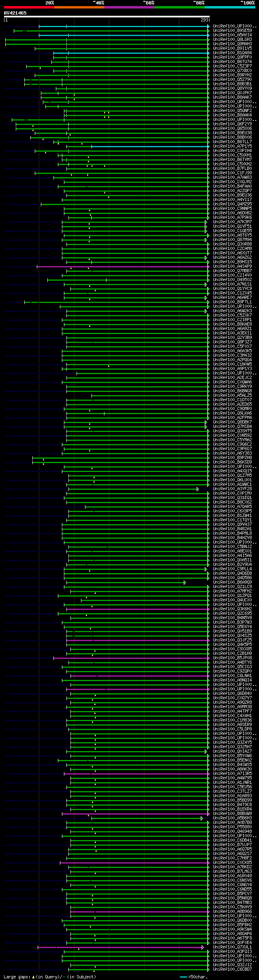259x980 pixels.
Task: Click the =50char. scale legend
Action: coord(193,977)
